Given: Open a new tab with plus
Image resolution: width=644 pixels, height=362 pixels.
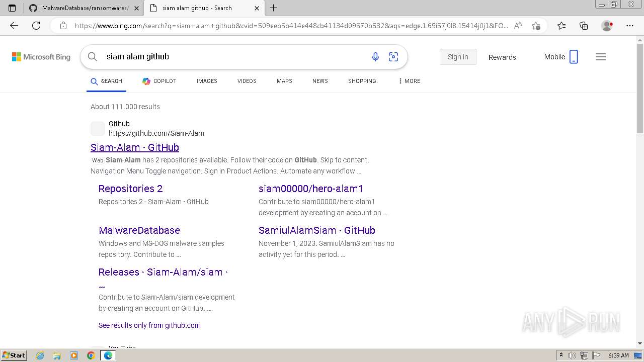Looking at the screenshot, I should [x=274, y=8].
